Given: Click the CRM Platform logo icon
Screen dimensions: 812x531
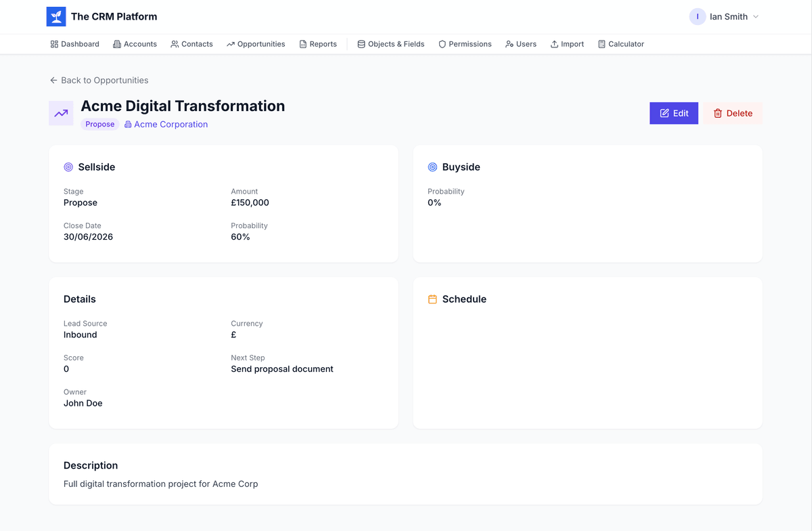Looking at the screenshot, I should 56,17.
